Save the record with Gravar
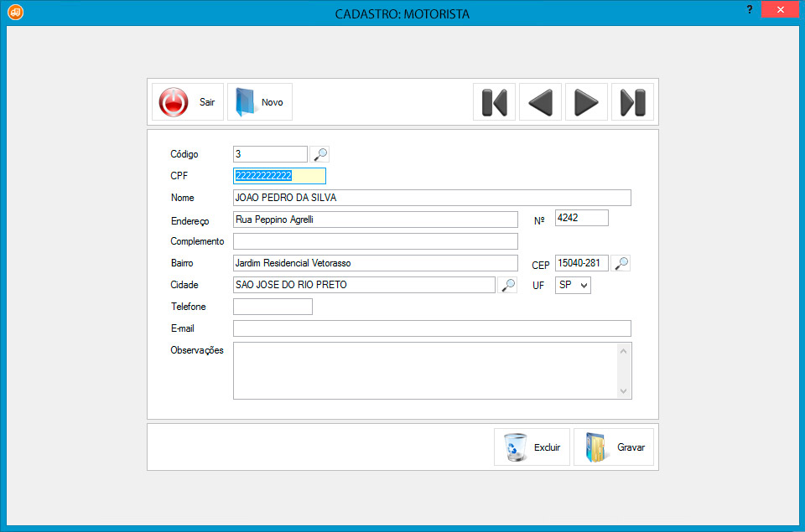This screenshot has width=805, height=532. pos(614,447)
